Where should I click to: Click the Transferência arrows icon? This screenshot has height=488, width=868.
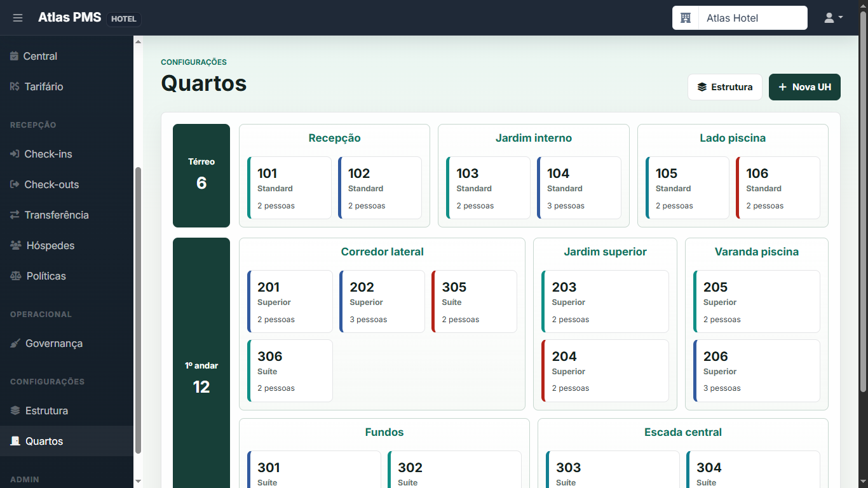click(15, 215)
